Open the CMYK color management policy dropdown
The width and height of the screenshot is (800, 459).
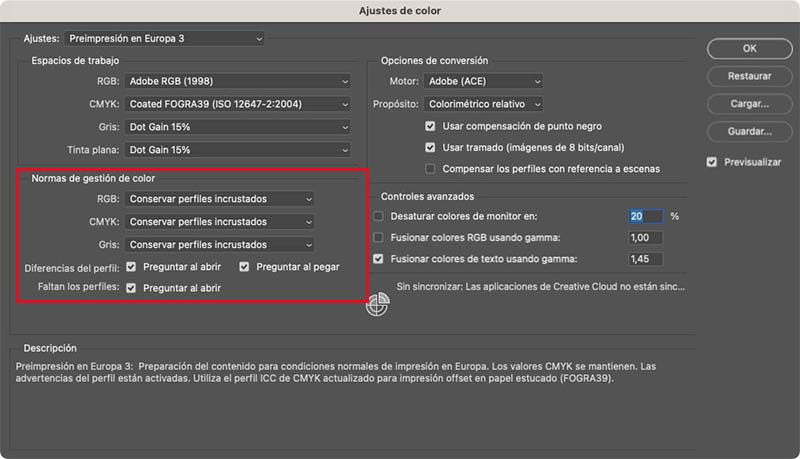point(219,222)
